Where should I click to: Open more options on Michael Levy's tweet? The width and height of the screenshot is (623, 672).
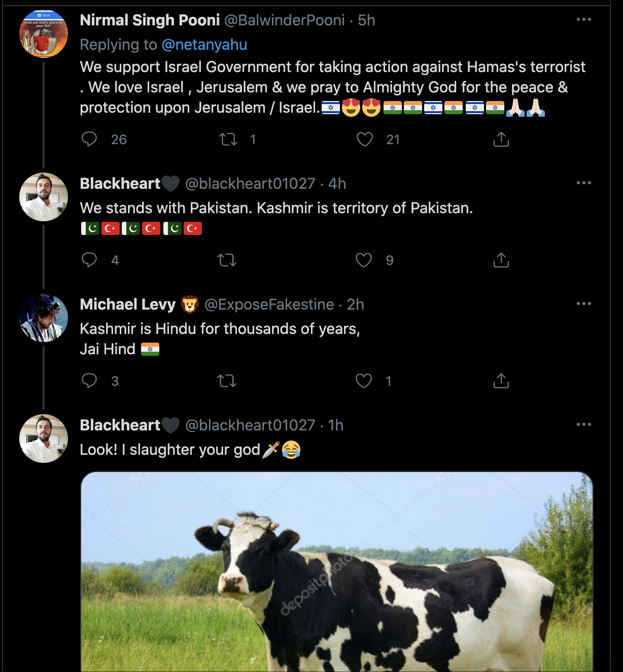click(583, 304)
